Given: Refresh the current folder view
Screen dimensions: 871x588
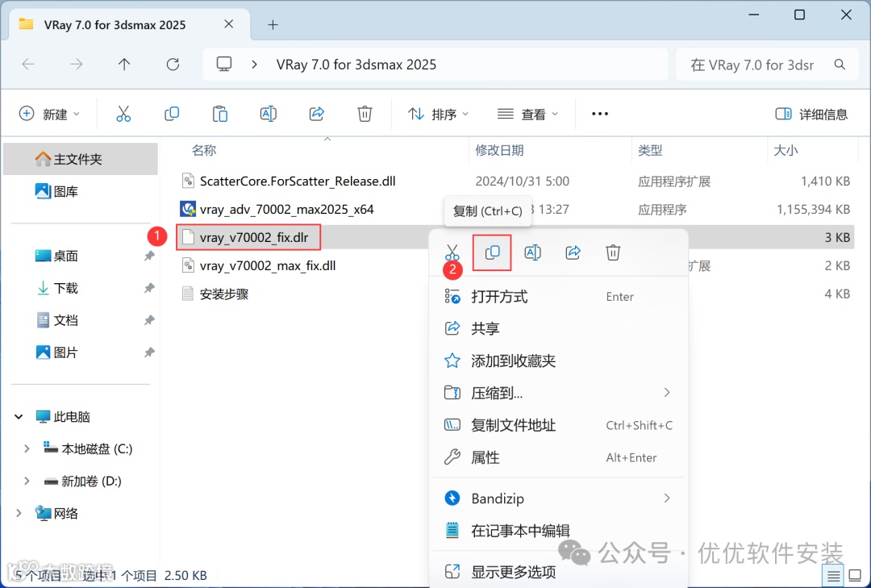Looking at the screenshot, I should tap(173, 65).
